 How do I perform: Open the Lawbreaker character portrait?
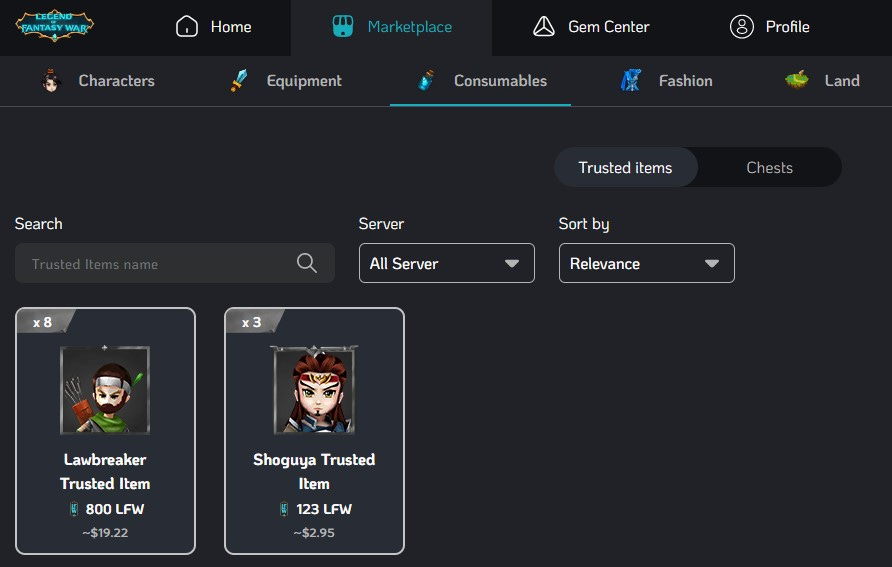(x=105, y=390)
